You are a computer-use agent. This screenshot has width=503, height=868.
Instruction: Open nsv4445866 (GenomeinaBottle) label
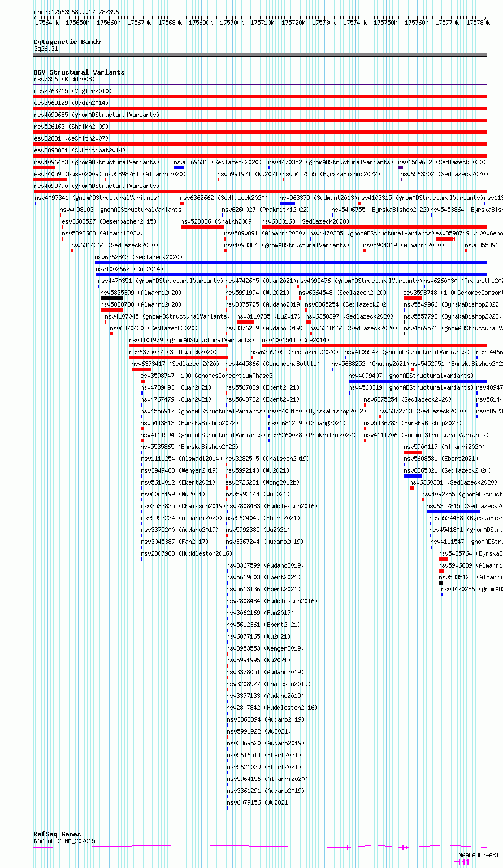point(272,364)
